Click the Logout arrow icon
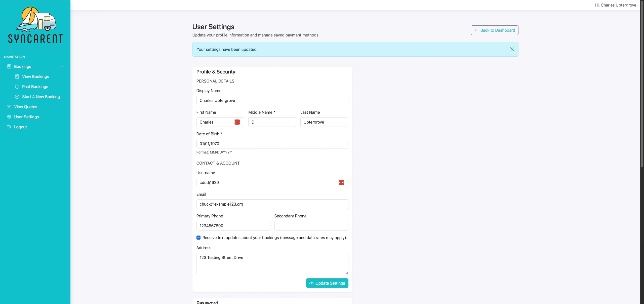This screenshot has height=304, width=644. coord(9,127)
